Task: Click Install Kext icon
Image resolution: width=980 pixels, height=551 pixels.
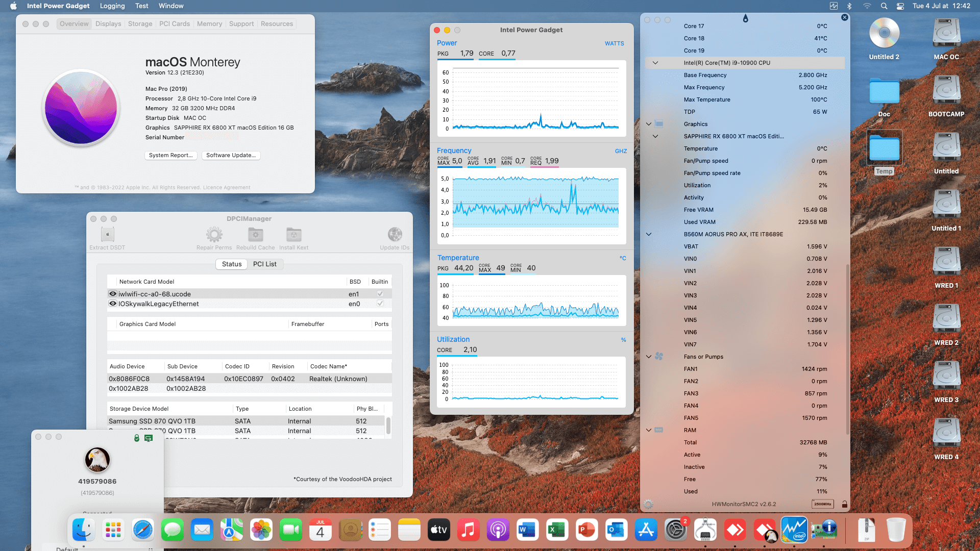Action: pyautogui.click(x=293, y=235)
